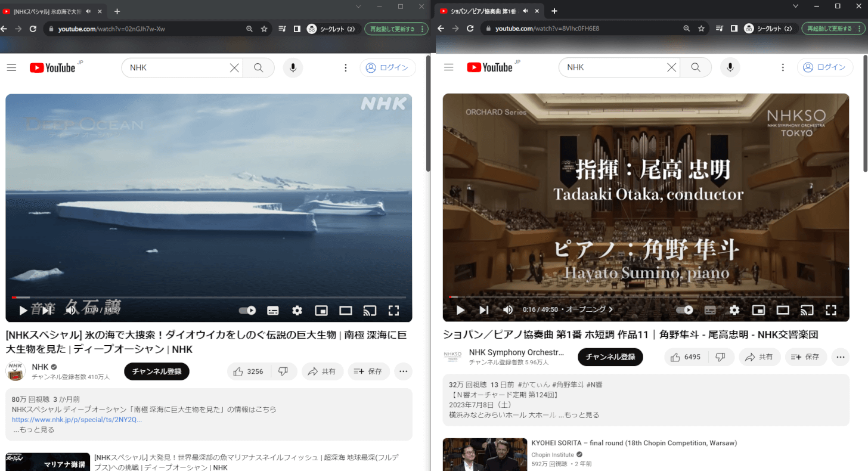Play the Chopin concerto video in right window
This screenshot has height=471, width=868.
[x=460, y=309]
